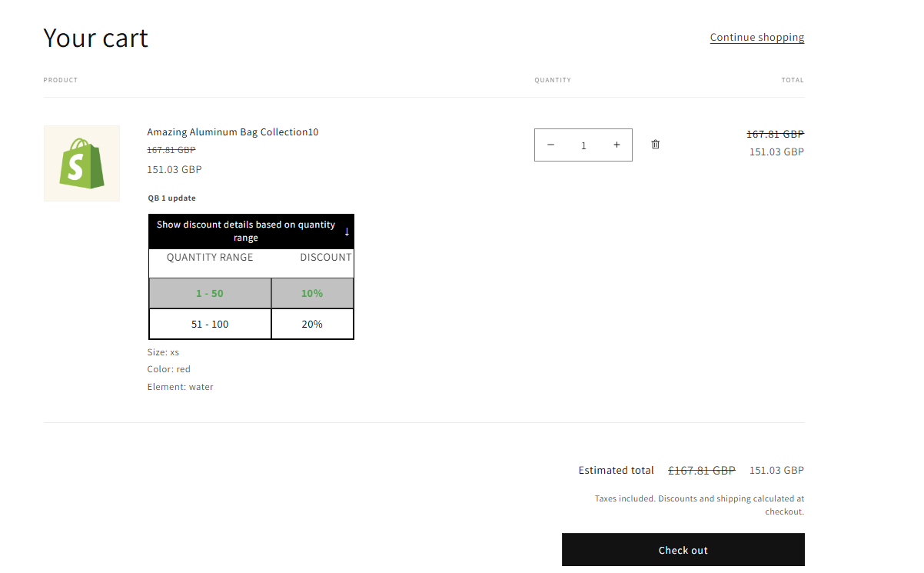
Task: Collapse the 'Show discount details' header
Action: pyautogui.click(x=245, y=232)
